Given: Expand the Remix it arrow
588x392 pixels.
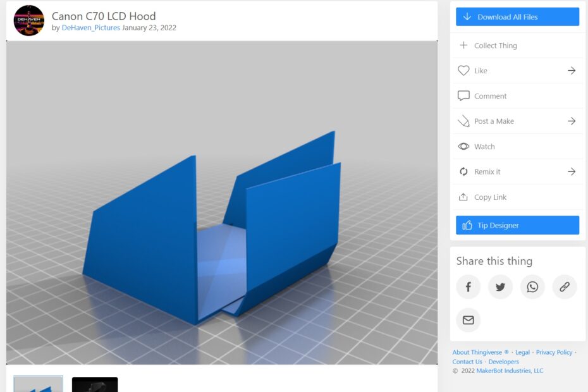Looking at the screenshot, I should click(572, 171).
